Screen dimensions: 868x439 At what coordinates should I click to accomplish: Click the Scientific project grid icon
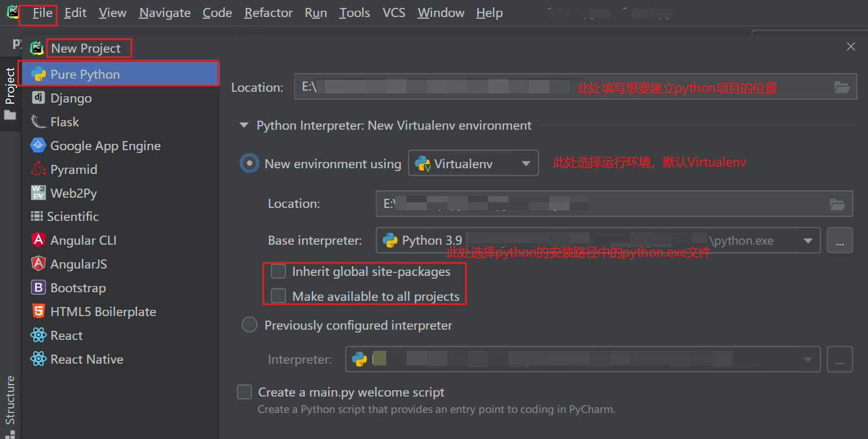tap(37, 216)
